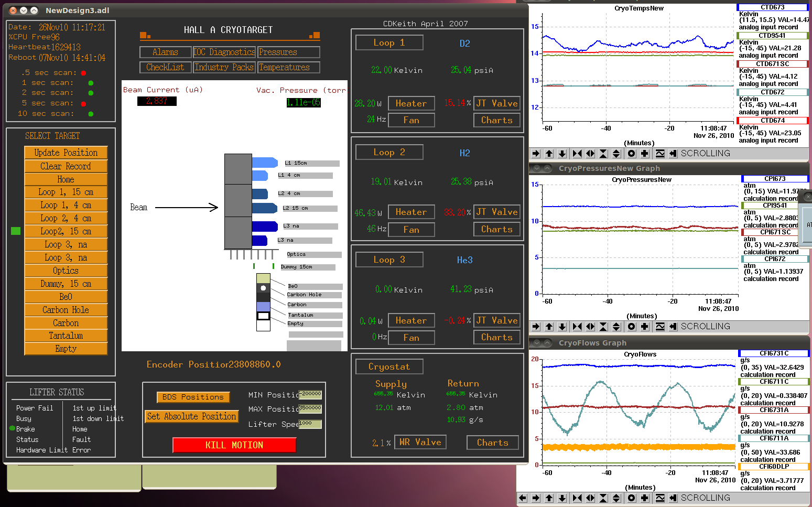Select the red CTD671SC curve legend
Viewport: 812px width, 507px height.
point(773,64)
